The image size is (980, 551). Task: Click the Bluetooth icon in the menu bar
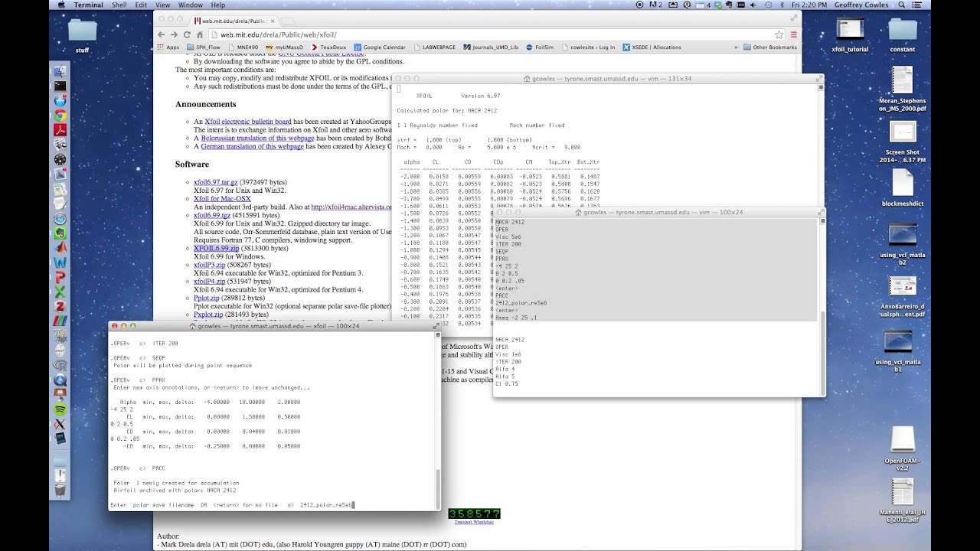click(x=780, y=5)
